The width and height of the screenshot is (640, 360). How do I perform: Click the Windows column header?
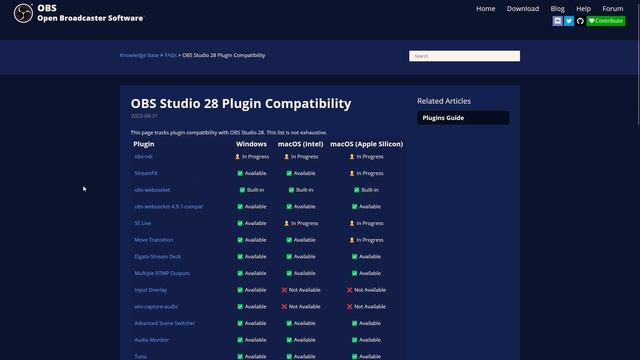click(251, 144)
